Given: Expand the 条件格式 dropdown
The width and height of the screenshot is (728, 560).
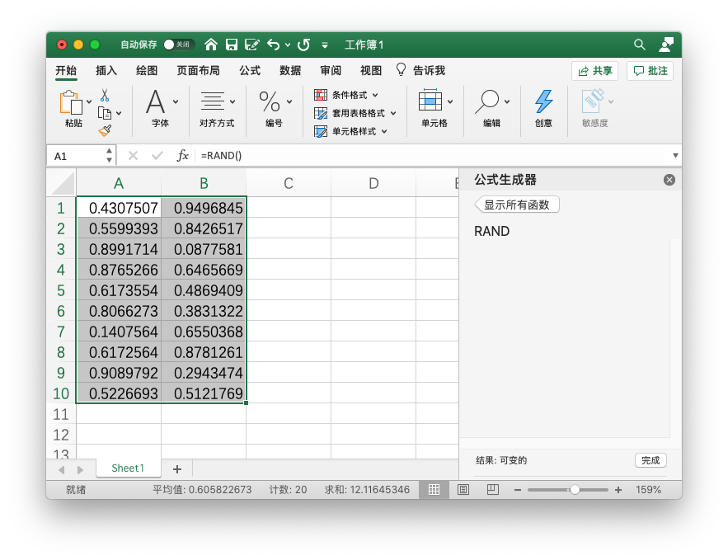Looking at the screenshot, I should [x=347, y=95].
